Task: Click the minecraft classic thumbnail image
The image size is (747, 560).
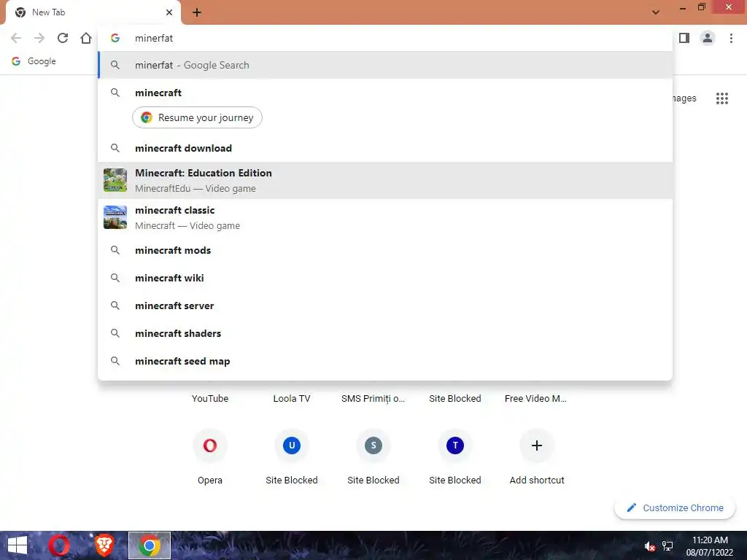Action: 115,217
